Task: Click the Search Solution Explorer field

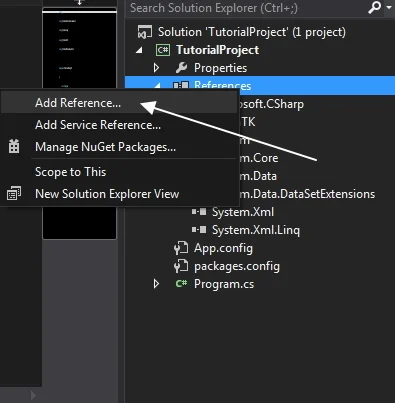Action: click(247, 8)
